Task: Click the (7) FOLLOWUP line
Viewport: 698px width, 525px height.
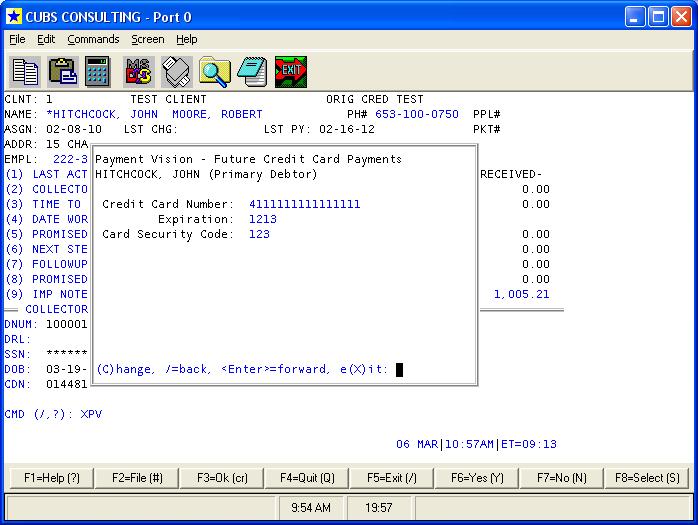Action: 46,265
